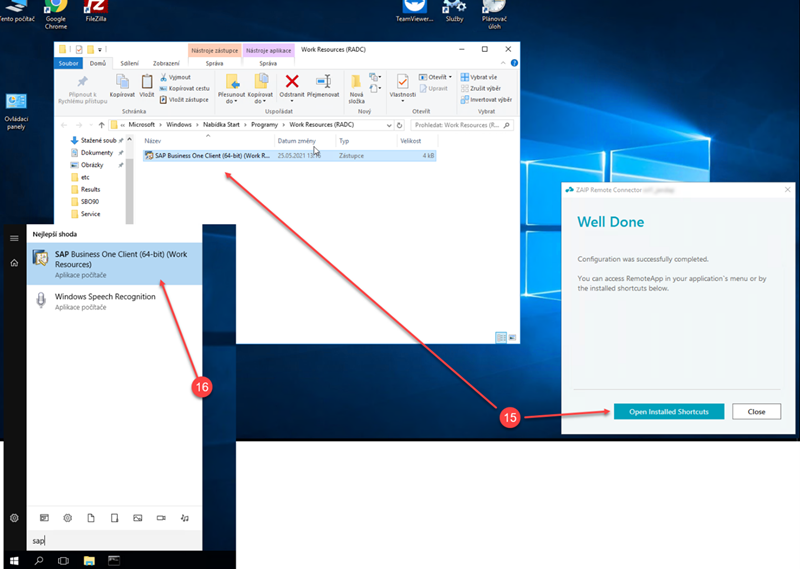The width and height of the screenshot is (800, 569).
Task: Open the command prompt taskbar icon
Action: coord(114,560)
